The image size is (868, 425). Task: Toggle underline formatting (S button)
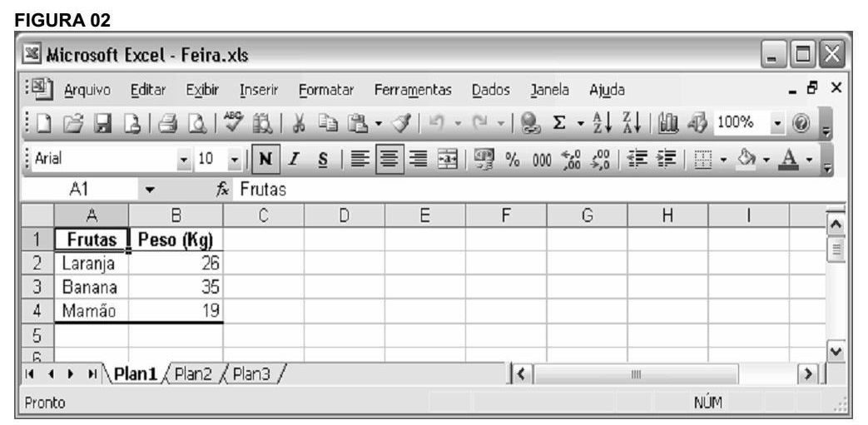[318, 160]
